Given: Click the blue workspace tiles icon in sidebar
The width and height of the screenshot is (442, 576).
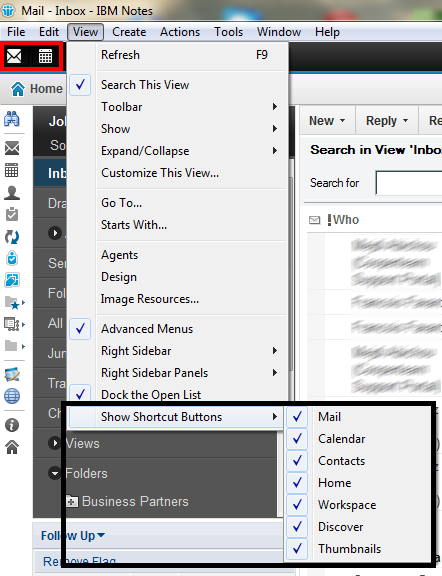Looking at the screenshot, I should point(12,280).
